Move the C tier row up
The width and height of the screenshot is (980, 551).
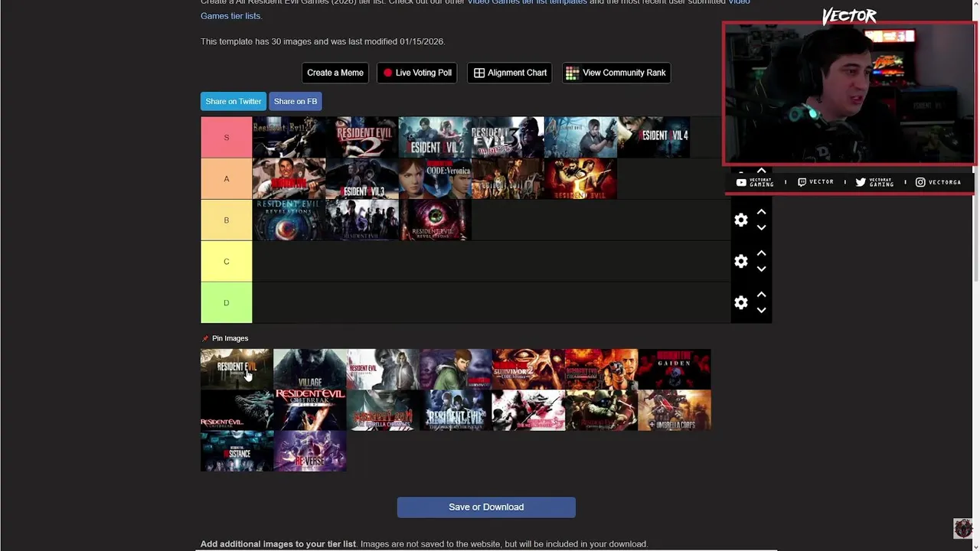coord(761,253)
